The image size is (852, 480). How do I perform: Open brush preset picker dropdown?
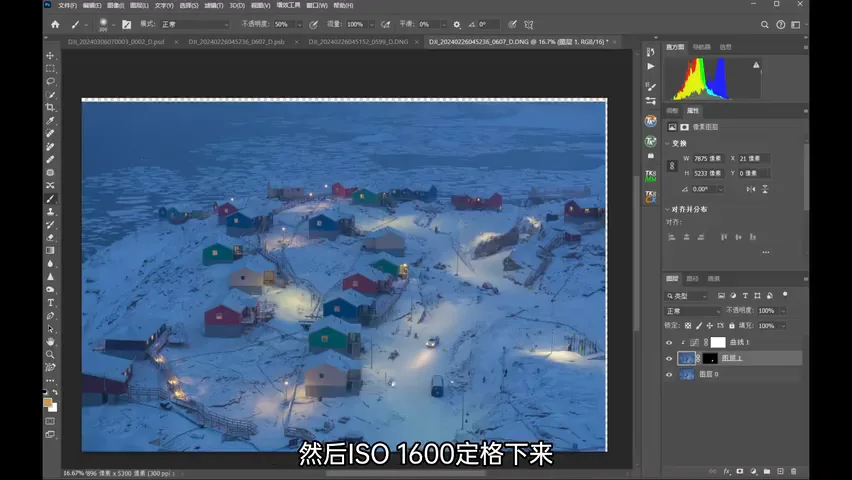coord(113,24)
